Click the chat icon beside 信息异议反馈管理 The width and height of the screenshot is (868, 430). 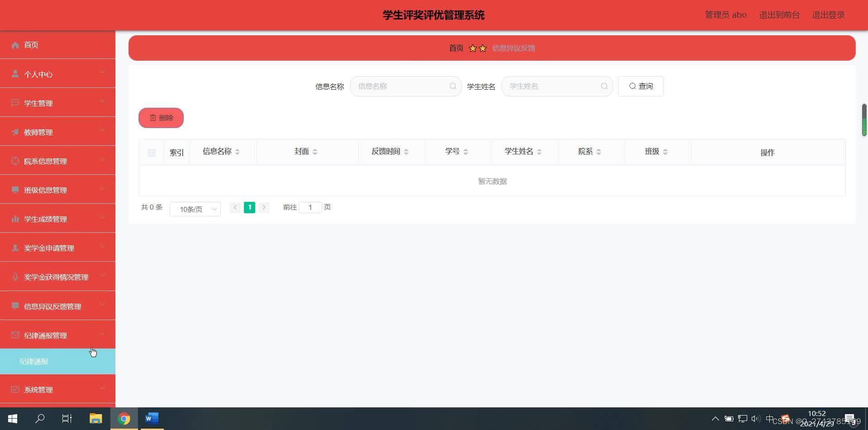pos(15,306)
